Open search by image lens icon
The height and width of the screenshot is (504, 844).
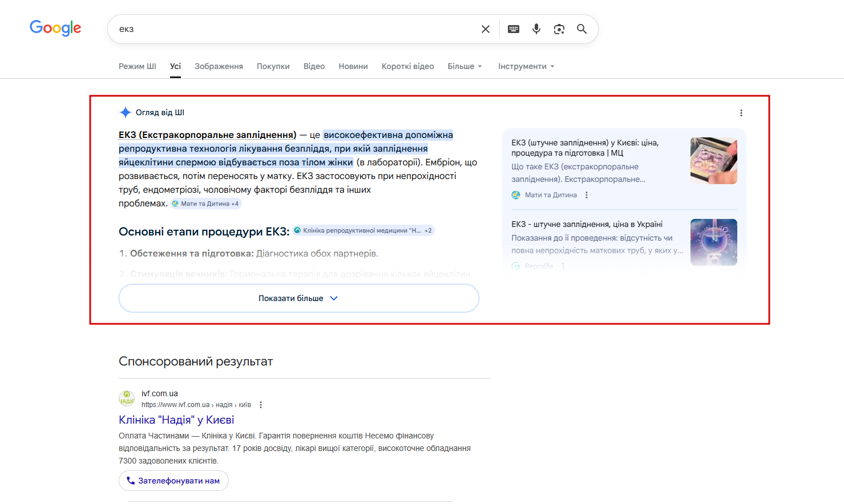[559, 29]
